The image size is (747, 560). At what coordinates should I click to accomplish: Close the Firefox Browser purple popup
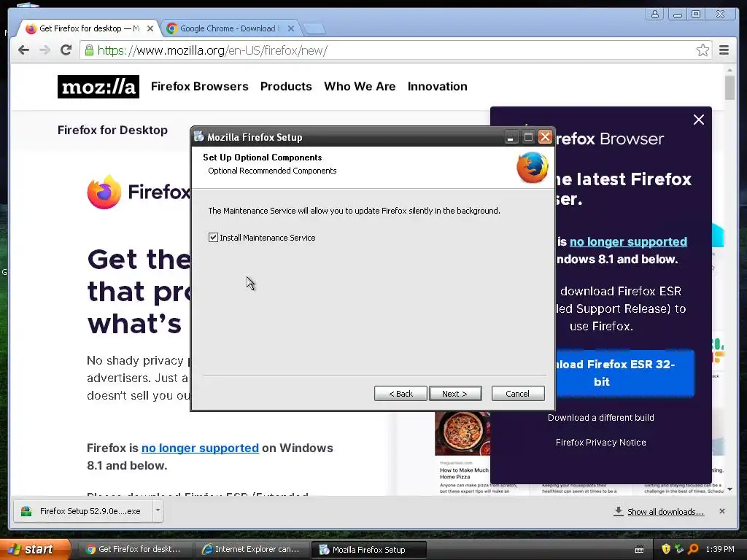pyautogui.click(x=698, y=120)
